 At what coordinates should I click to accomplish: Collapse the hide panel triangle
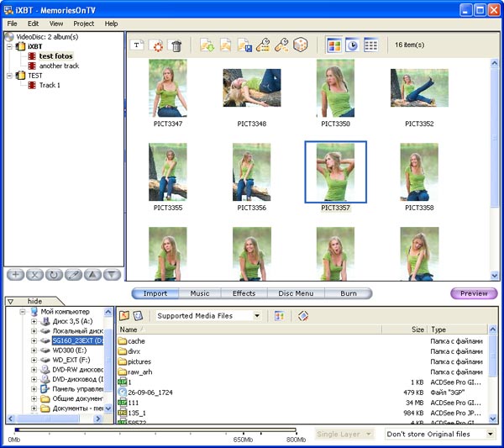10,302
